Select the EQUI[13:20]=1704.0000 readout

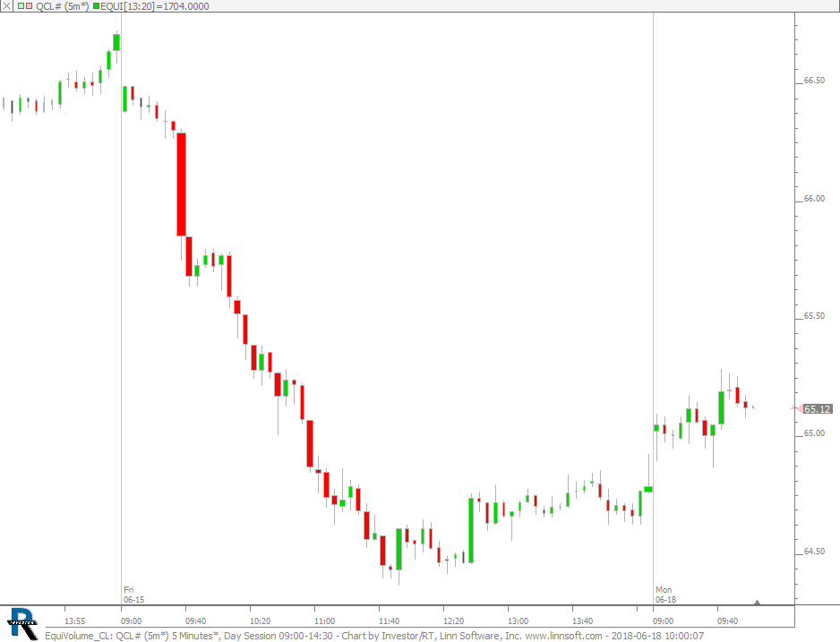pos(155,6)
